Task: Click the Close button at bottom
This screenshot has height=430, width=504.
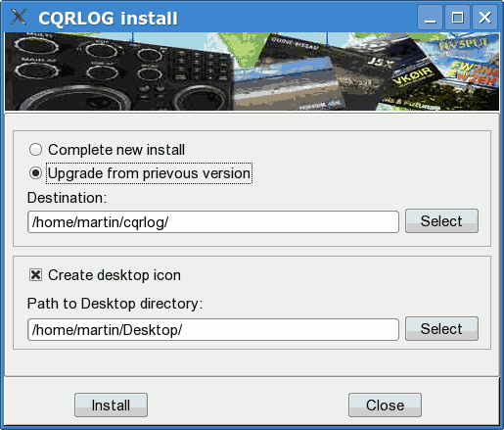Action: point(385,406)
